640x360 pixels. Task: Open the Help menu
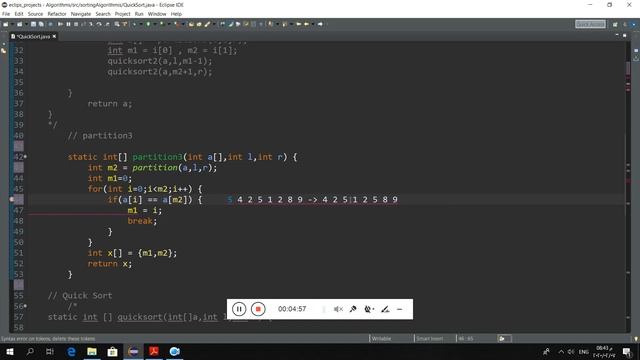[x=176, y=14]
